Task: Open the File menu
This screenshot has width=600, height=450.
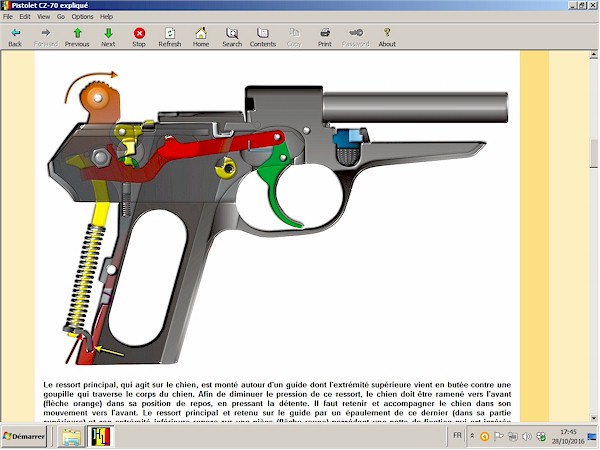Action: (x=8, y=16)
